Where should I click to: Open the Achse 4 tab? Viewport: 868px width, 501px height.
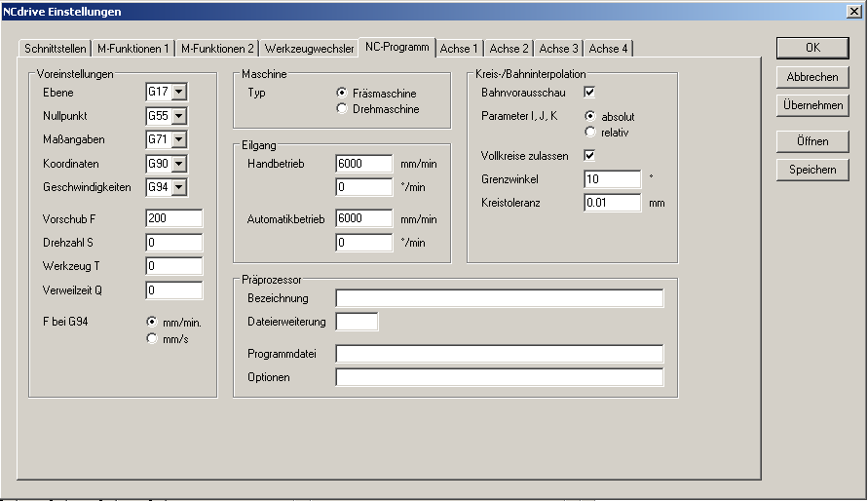608,49
